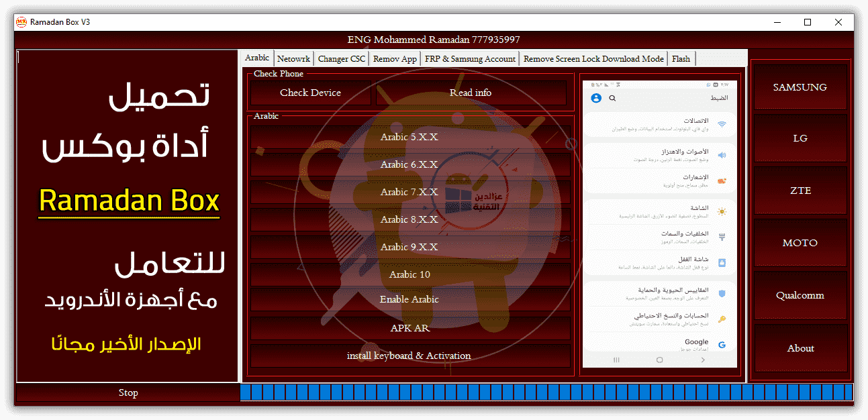Choose the SAMSUNG brand button
This screenshot has height=420, width=868.
800,87
